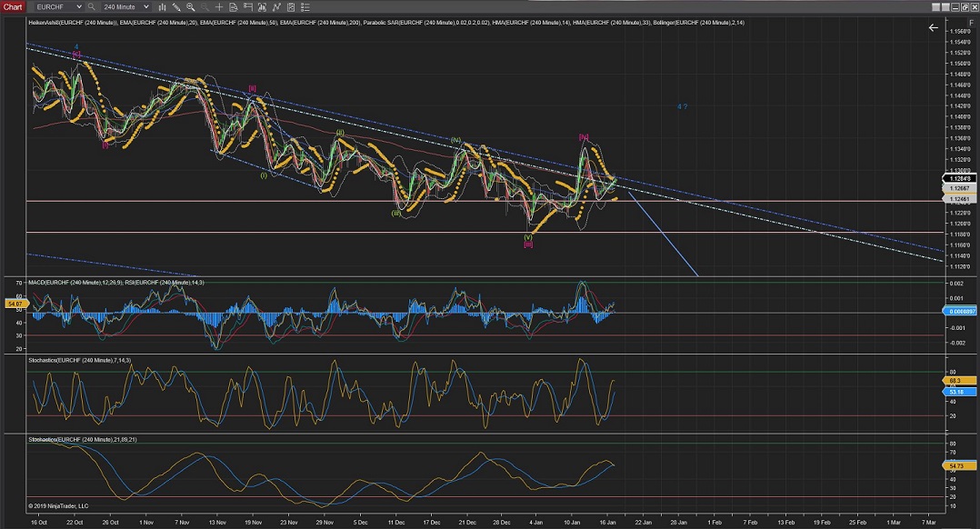Click the first link square in title bar

tap(935, 7)
